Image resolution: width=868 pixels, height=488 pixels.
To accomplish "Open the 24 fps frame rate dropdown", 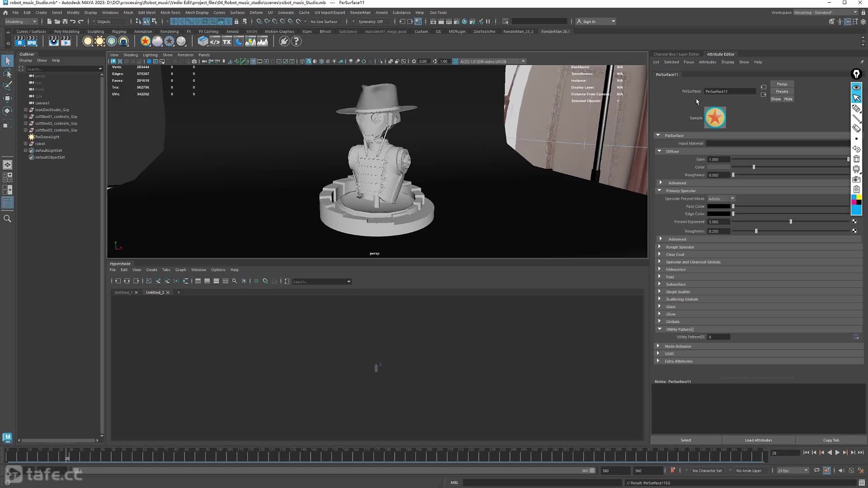I will tap(792, 470).
